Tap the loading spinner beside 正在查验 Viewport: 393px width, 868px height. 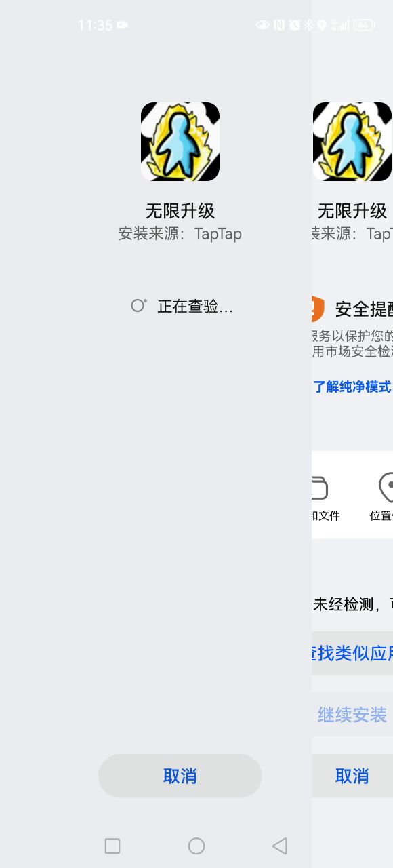[x=139, y=306]
